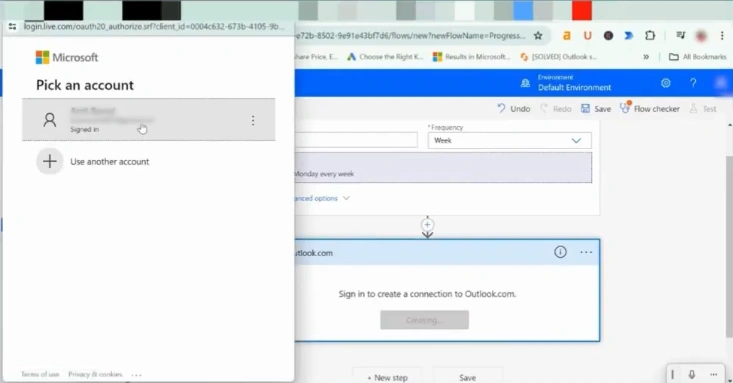733x383 pixels.
Task: Click the page vertical scrollbar
Action: (729, 247)
